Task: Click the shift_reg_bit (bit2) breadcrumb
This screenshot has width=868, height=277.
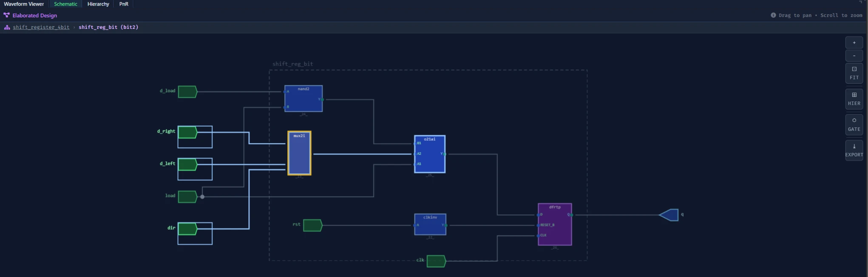Action: click(108, 27)
